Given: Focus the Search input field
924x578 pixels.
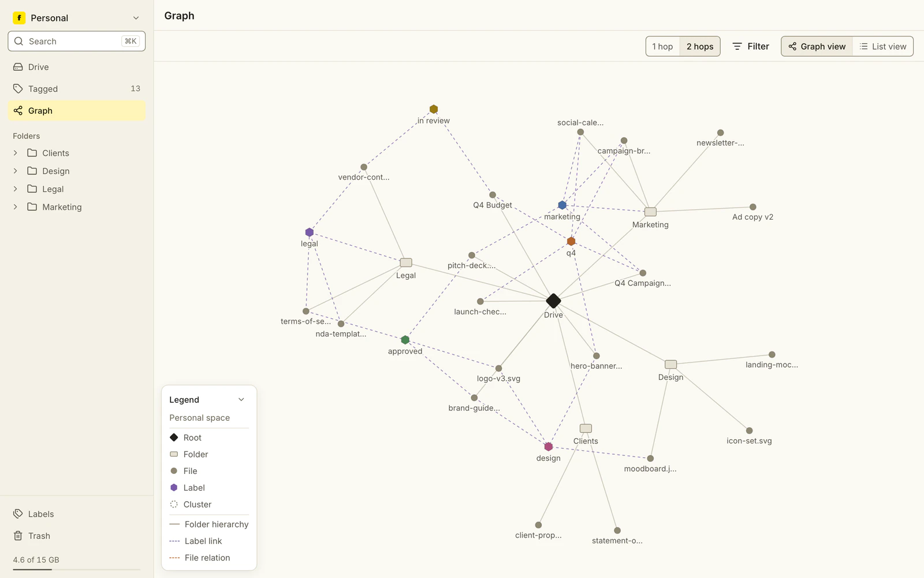Looking at the screenshot, I should point(77,41).
